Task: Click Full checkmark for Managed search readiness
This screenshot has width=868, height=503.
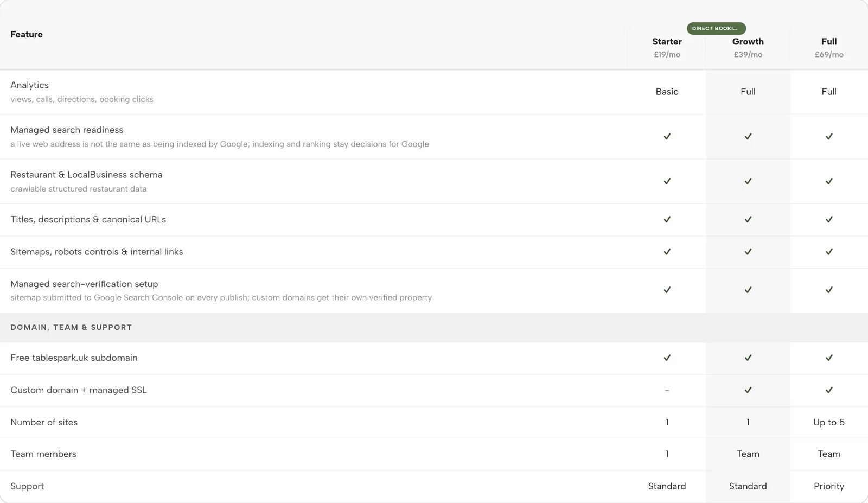Action: pyautogui.click(x=829, y=137)
